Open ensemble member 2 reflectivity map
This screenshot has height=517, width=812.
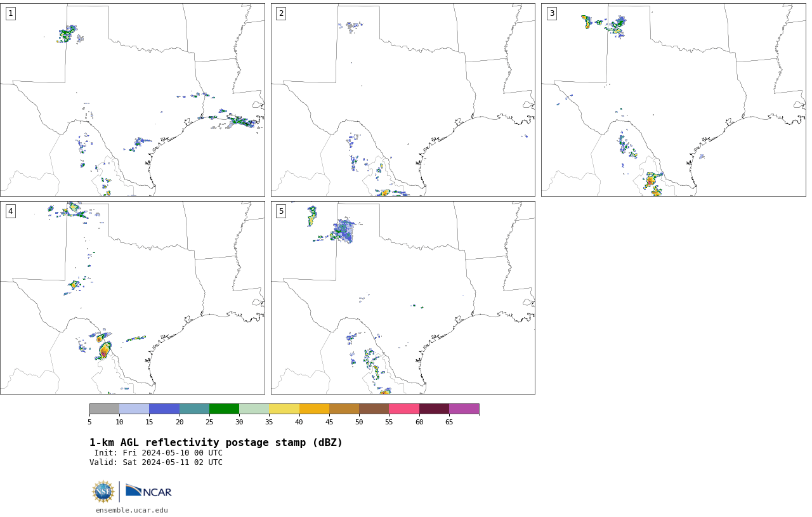(x=403, y=100)
